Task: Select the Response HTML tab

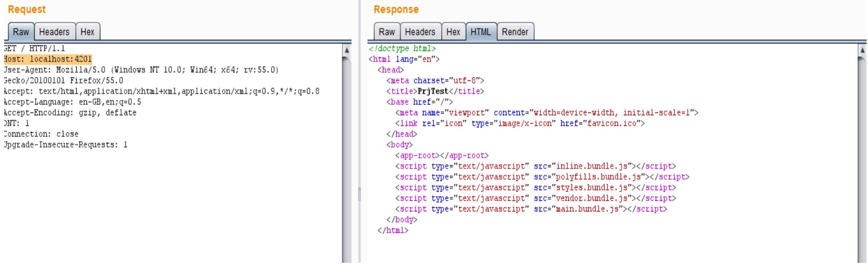Action: point(481,32)
